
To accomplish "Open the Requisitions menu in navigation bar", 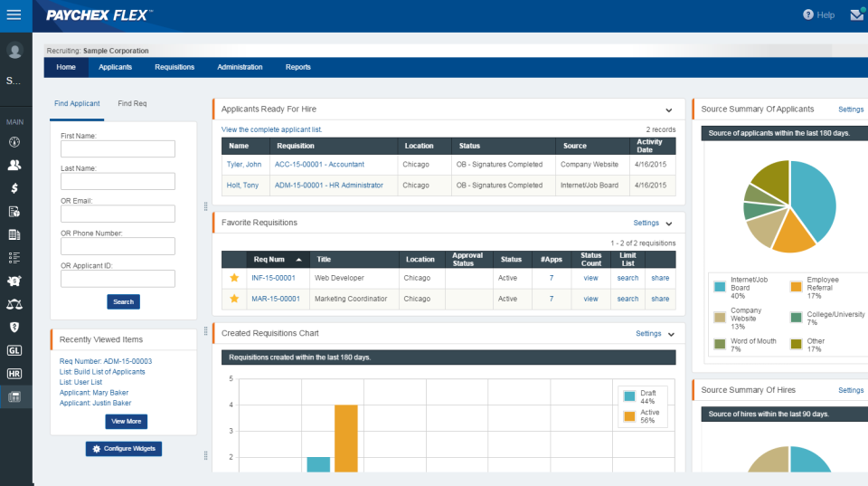I will tap(175, 67).
